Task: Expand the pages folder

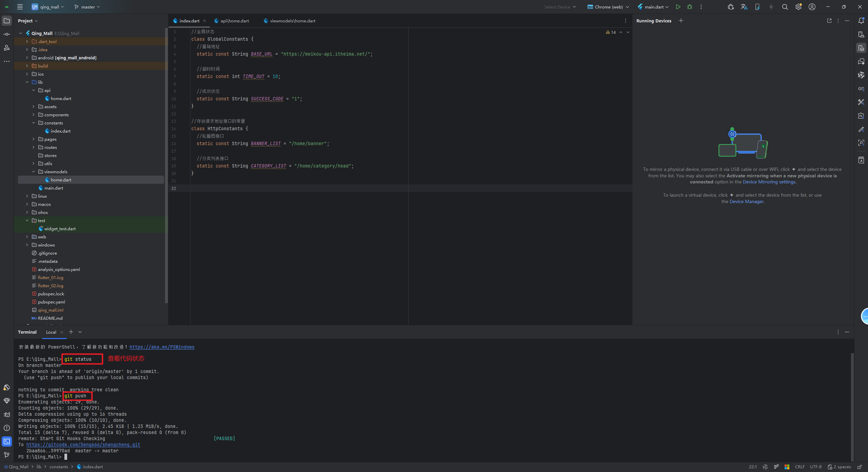Action: [x=34, y=139]
